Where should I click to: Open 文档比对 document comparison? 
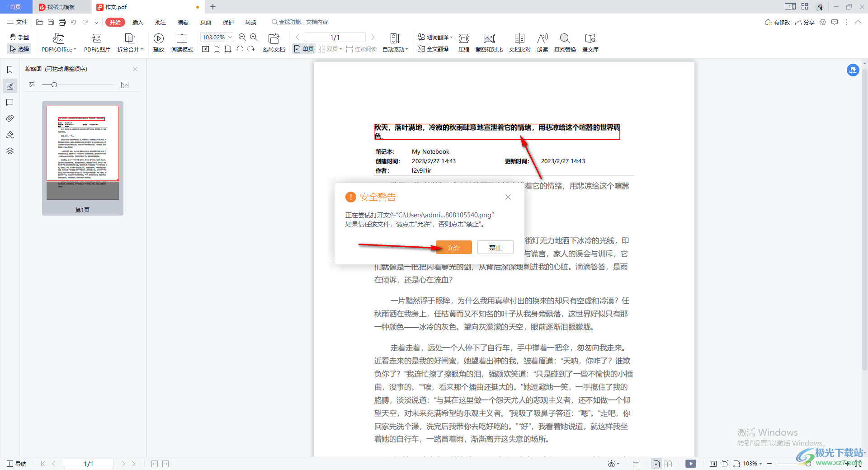click(x=520, y=43)
